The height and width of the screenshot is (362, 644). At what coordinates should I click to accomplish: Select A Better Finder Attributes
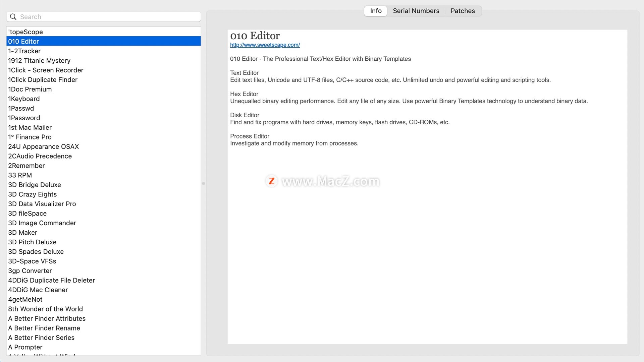click(104, 318)
